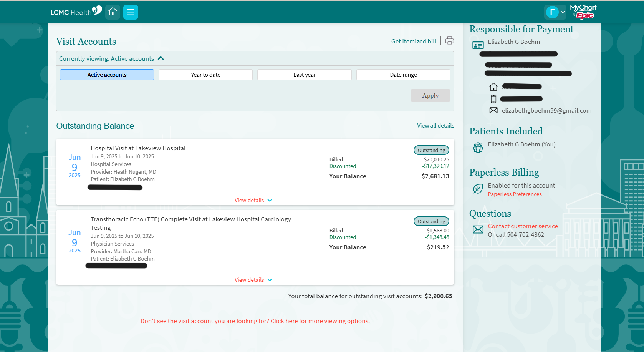Choose the Date range filter option
The image size is (644, 352).
pos(403,75)
